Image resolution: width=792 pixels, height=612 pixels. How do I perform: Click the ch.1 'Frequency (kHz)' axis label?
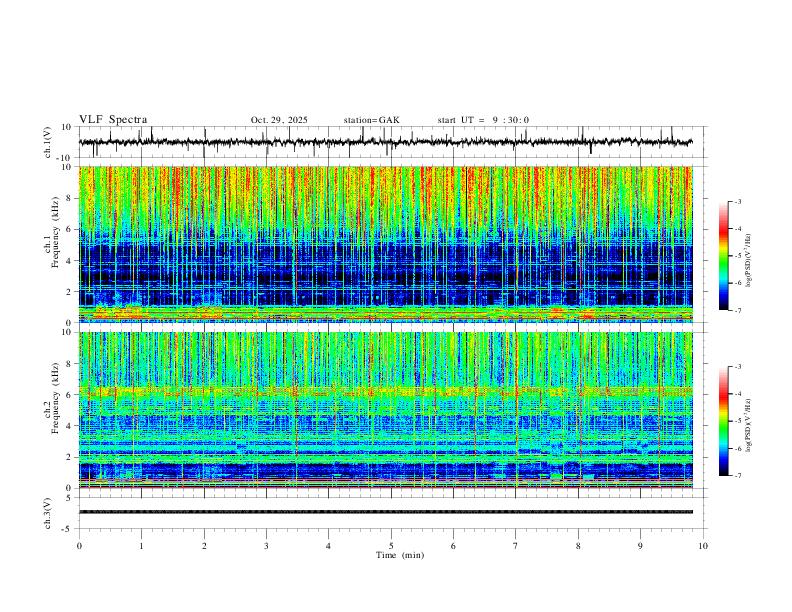point(56,233)
